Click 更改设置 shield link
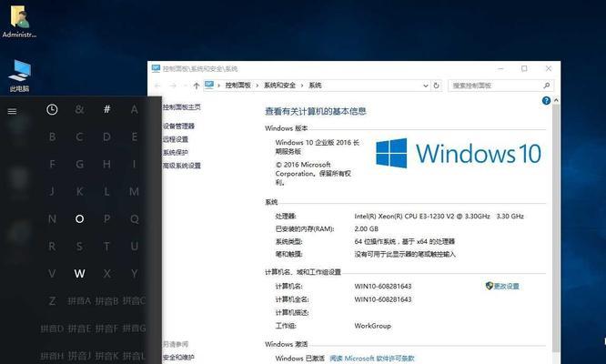The height and width of the screenshot is (364, 606). [x=502, y=286]
